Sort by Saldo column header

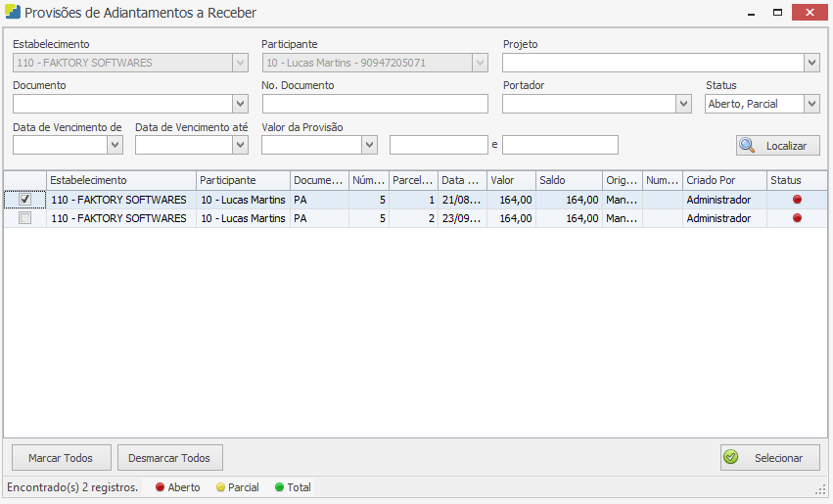pyautogui.click(x=568, y=181)
